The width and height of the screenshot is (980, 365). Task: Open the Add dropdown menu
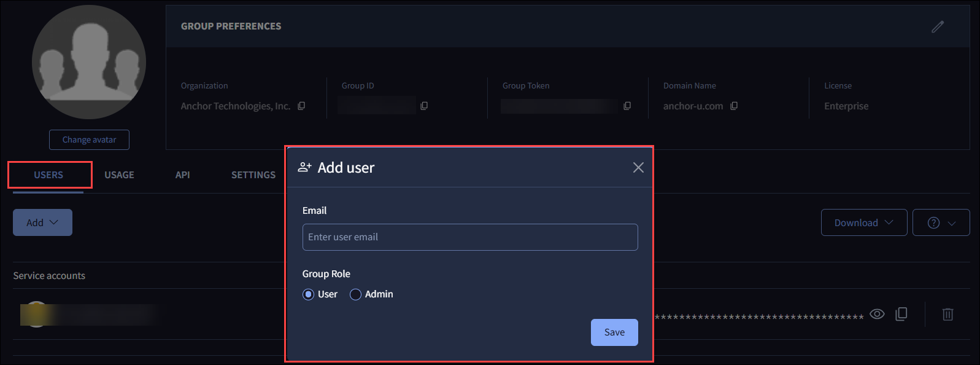pos(42,222)
